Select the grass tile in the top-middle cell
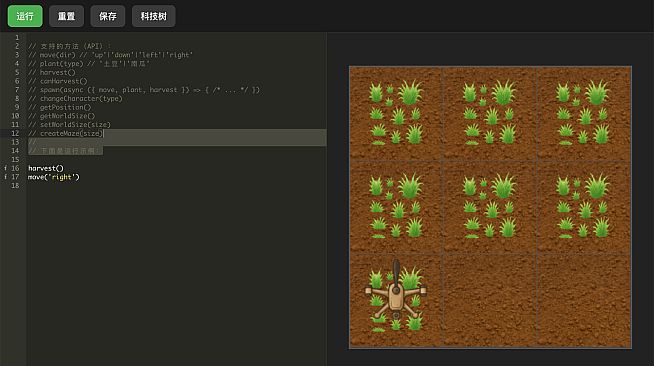Screen dimensions: 654x366 point(489,113)
